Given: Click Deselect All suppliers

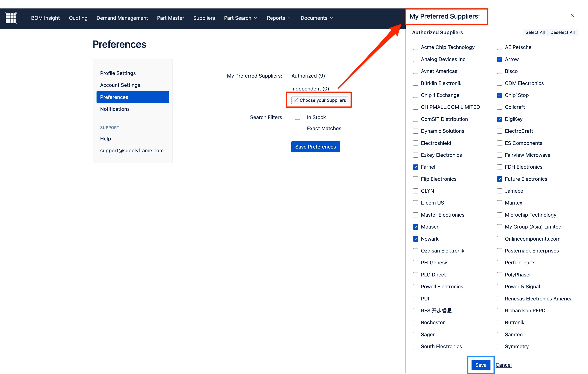Looking at the screenshot, I should tap(562, 32).
